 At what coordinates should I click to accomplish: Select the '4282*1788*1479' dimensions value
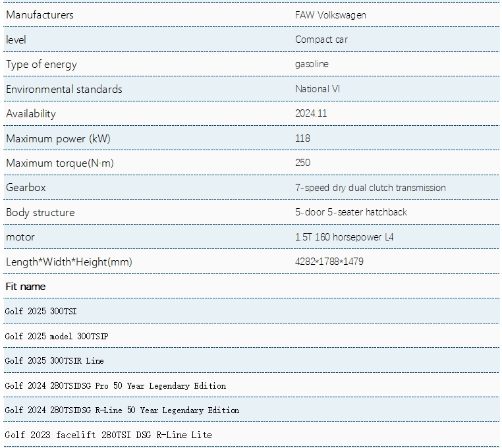click(329, 262)
